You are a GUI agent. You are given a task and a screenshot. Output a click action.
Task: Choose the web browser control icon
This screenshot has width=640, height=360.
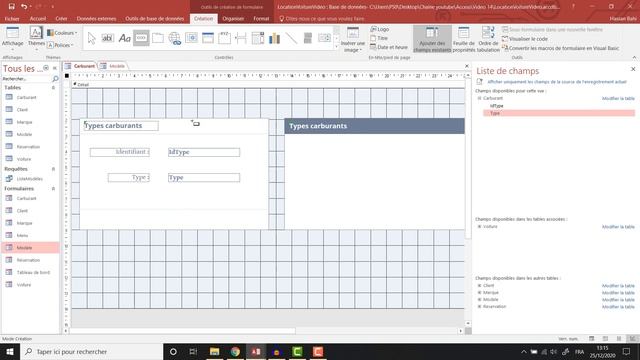pos(191,38)
